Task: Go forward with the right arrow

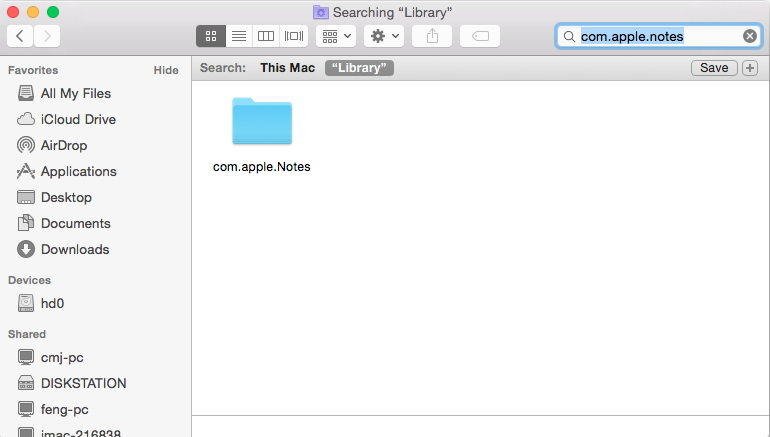Action: tap(47, 36)
